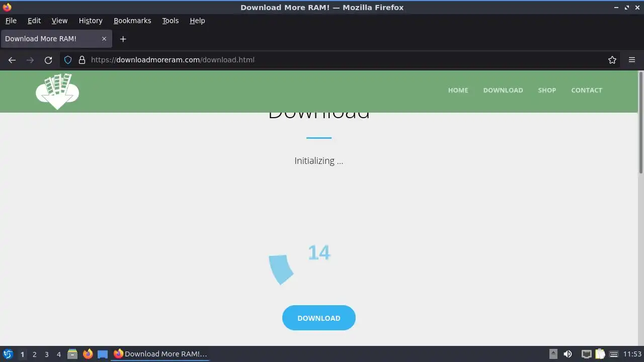The height and width of the screenshot is (362, 644).
Task: Launch Firefox from the taskbar launcher
Action: 88,354
